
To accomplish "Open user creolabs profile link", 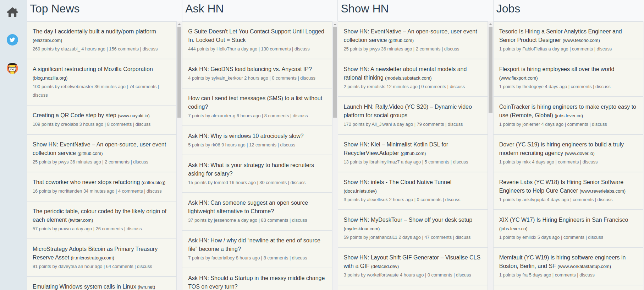I will click(70, 124).
